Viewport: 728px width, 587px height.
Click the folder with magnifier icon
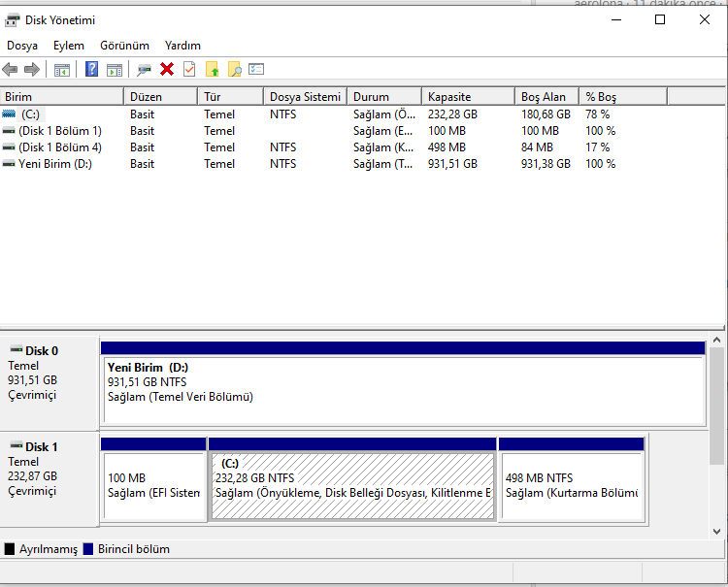pyautogui.click(x=235, y=69)
